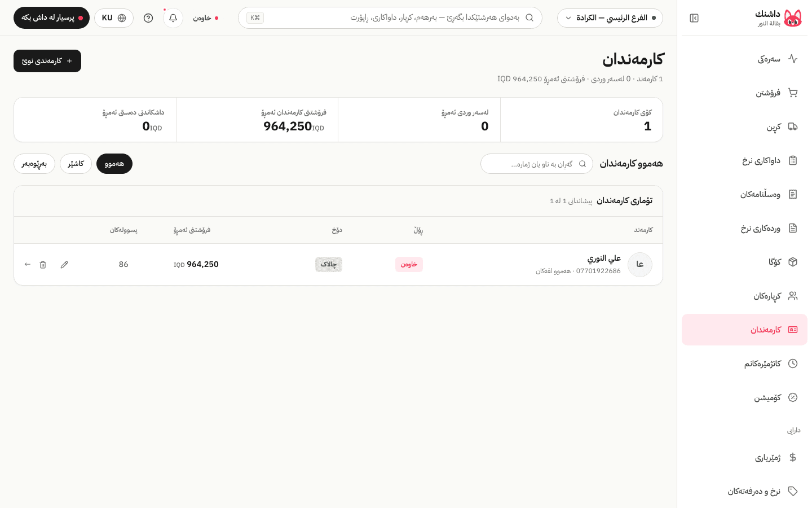The width and height of the screenshot is (812, 508).
Task: Click phone number 07701922686
Action: (598, 271)
